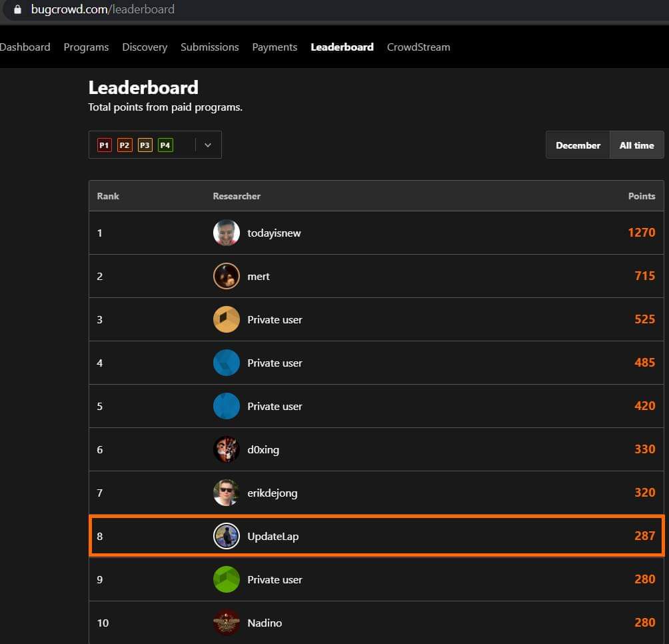Click d0xing's avatar image
This screenshot has width=669, height=644.
click(x=227, y=449)
